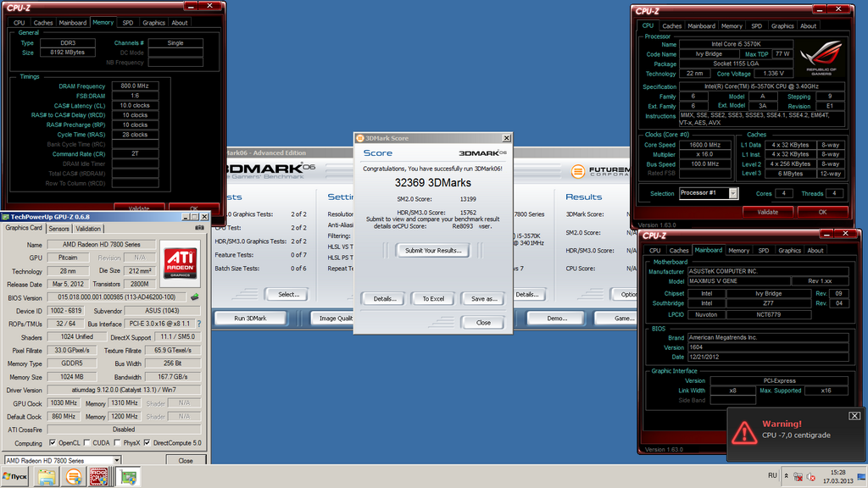The height and width of the screenshot is (488, 868).
Task: Switch to the Sensors tab in GPU-Z
Action: (x=58, y=229)
